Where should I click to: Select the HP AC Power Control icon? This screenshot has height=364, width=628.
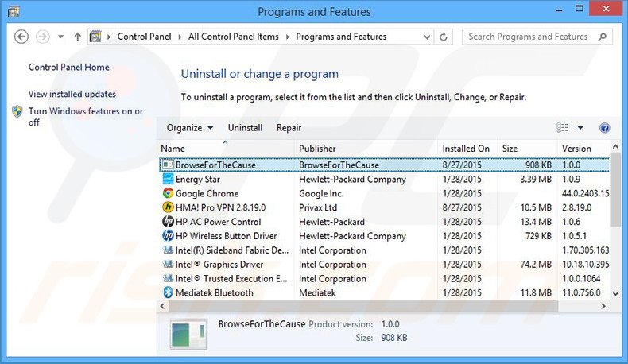(168, 221)
